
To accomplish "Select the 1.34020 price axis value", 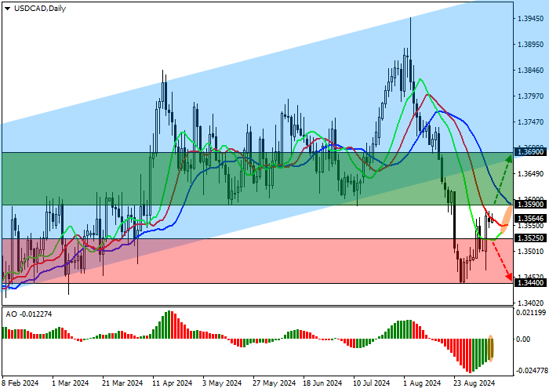I will coord(531,303).
